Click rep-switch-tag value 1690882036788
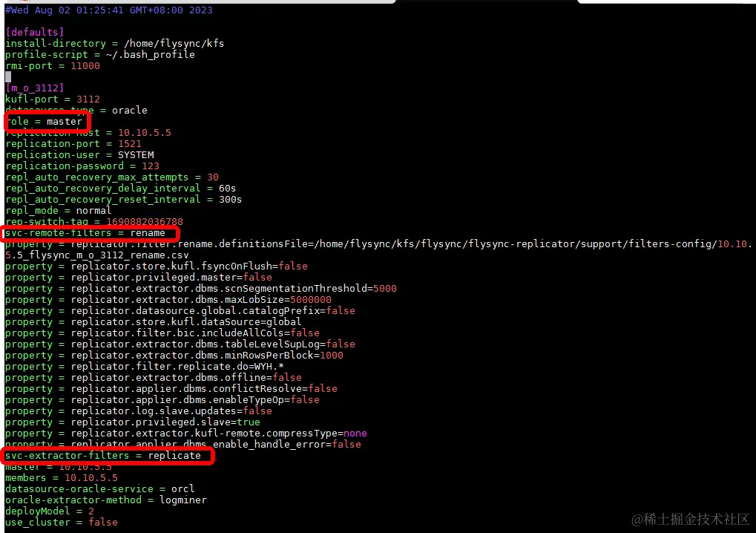Screen dimensions: 756x533 [145, 221]
